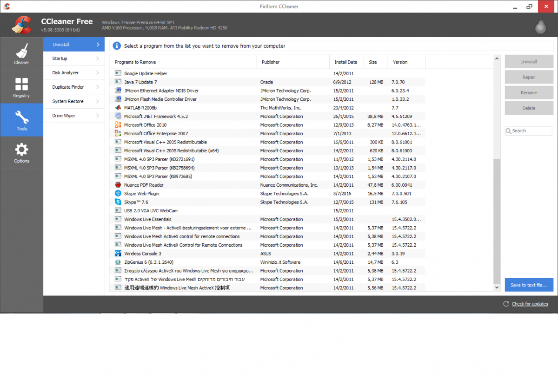Screen dimensions: 558x392
Task: Click the Microsoft .NET Framework 4.5.2 icon
Action: point(118,116)
